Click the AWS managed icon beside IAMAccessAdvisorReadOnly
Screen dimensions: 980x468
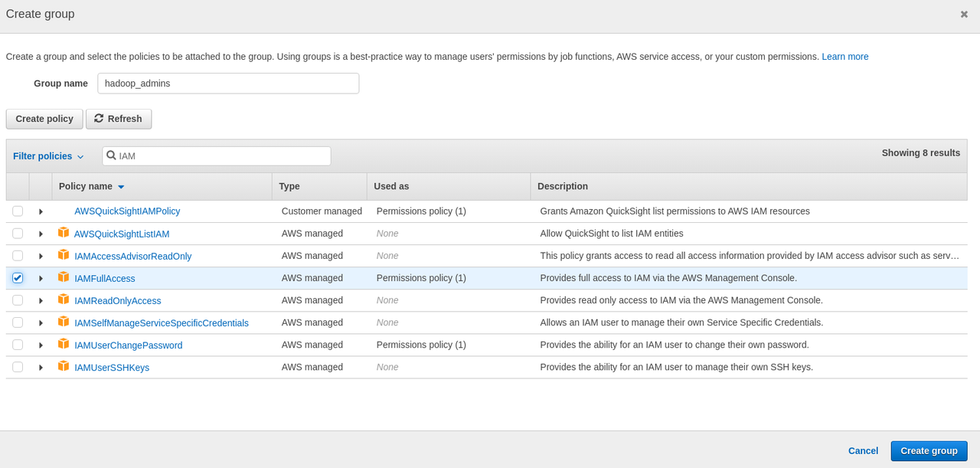(x=64, y=255)
